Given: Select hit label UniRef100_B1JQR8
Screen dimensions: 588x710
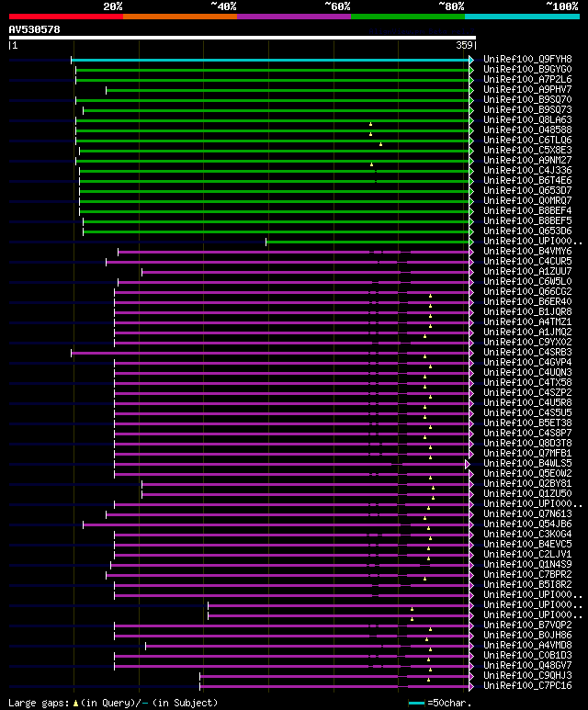Looking at the screenshot, I should tap(527, 312).
